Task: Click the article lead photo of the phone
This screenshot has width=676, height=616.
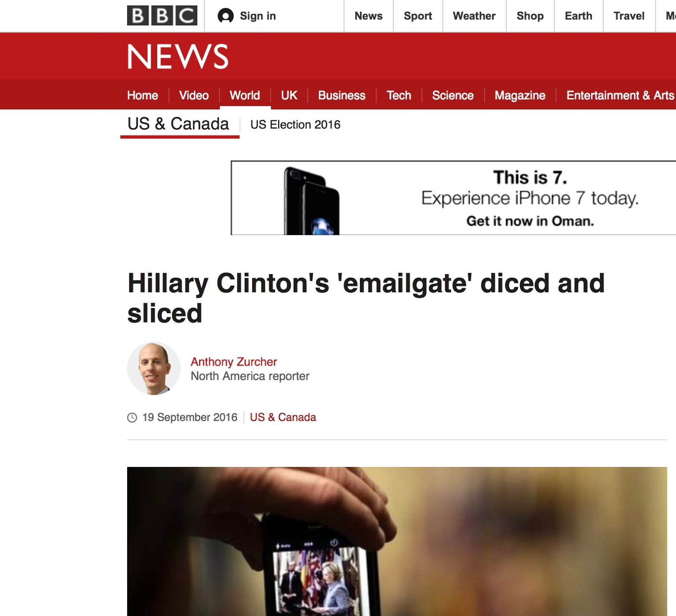Action: 397,541
